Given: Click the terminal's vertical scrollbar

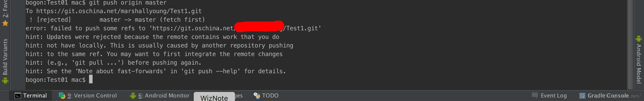Looking at the screenshot, I should tap(630, 44).
